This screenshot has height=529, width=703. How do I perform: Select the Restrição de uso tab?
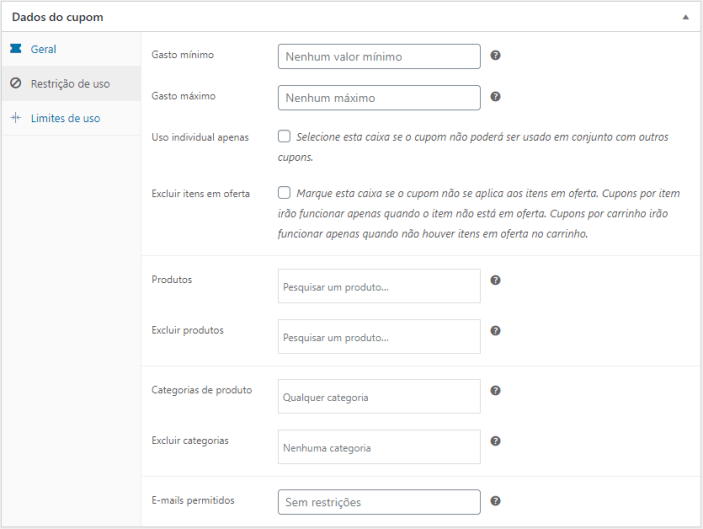[71, 83]
